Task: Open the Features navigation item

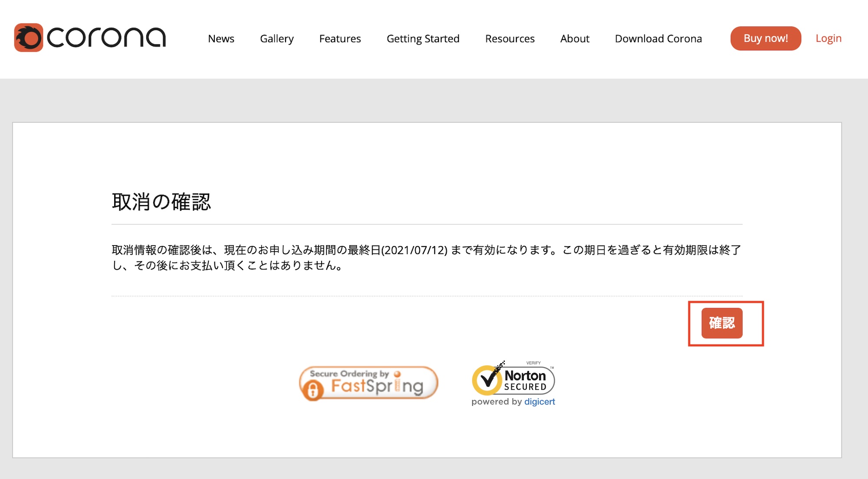Action: click(x=340, y=39)
